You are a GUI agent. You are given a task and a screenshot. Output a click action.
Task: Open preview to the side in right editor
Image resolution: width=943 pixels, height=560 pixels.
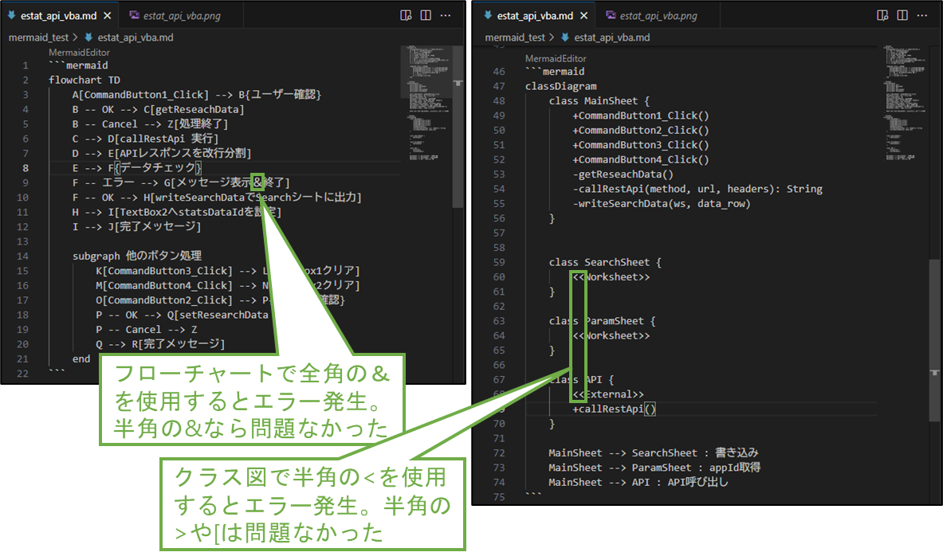(x=883, y=16)
